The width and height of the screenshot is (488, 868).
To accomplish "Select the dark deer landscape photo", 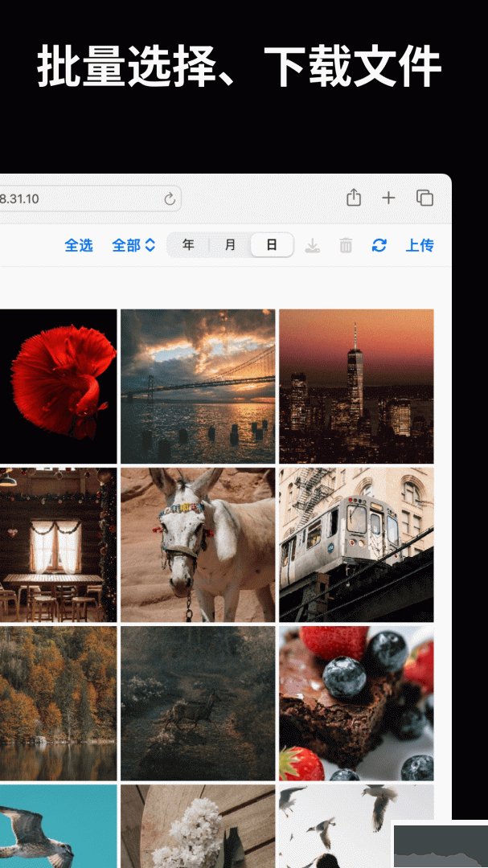I will coord(198,703).
